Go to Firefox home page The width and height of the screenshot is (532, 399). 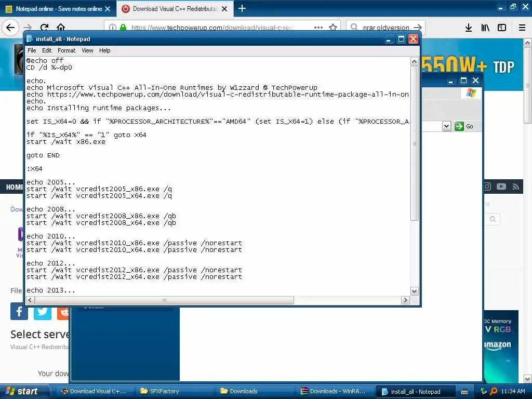tap(61, 28)
